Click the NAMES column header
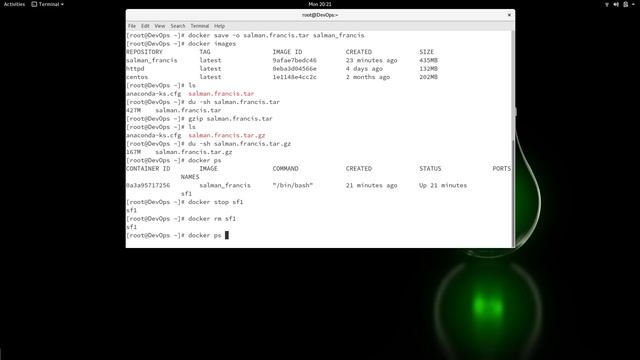 click(x=190, y=177)
